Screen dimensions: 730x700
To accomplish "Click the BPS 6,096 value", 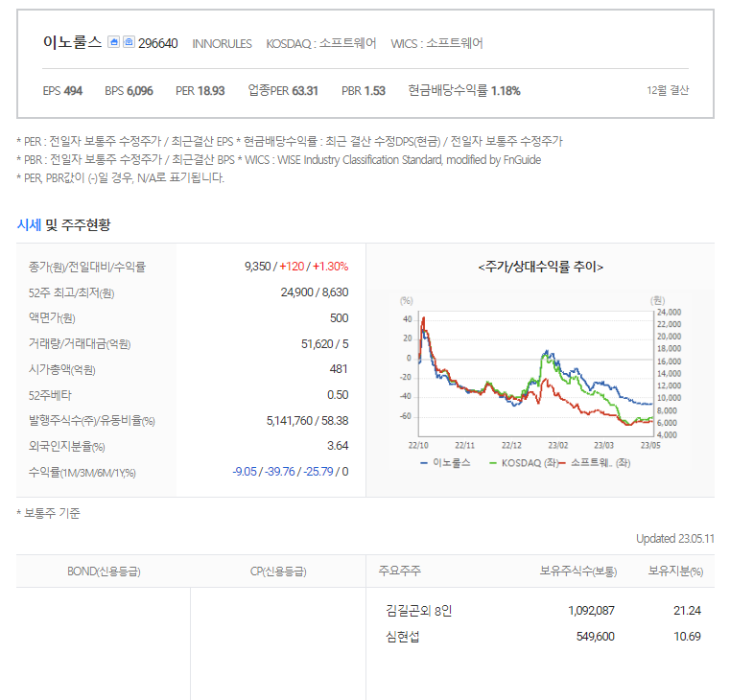I will pyautogui.click(x=129, y=91).
